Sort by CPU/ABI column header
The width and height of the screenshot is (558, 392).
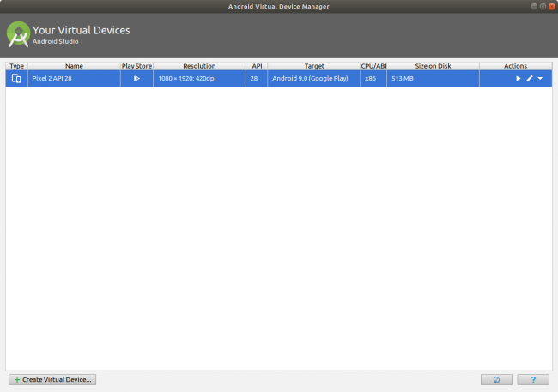point(373,66)
